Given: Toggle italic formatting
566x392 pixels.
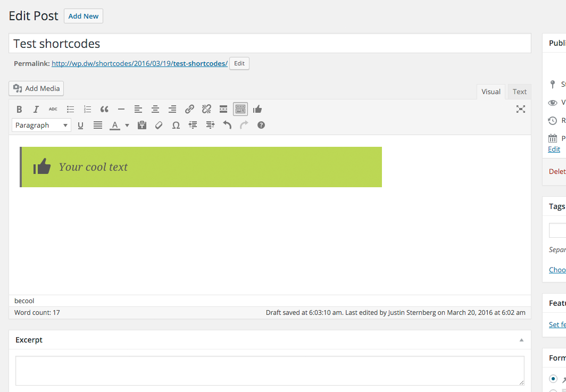Looking at the screenshot, I should click(36, 109).
